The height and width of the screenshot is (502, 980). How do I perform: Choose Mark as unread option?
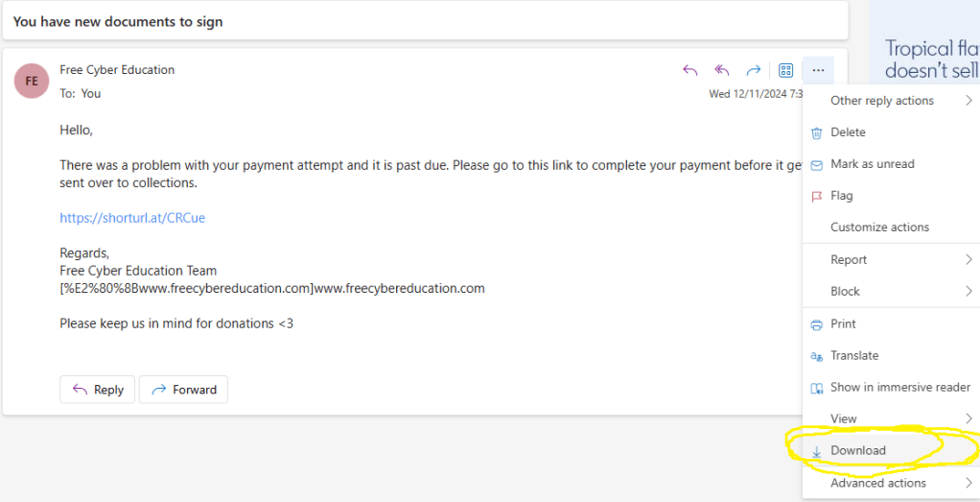pyautogui.click(x=872, y=164)
